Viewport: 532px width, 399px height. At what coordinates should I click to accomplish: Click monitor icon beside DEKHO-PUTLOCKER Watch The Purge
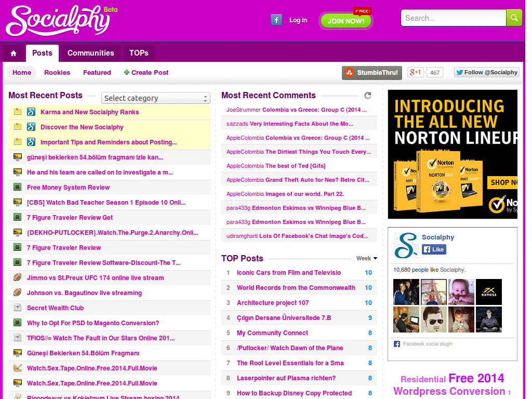(18, 232)
